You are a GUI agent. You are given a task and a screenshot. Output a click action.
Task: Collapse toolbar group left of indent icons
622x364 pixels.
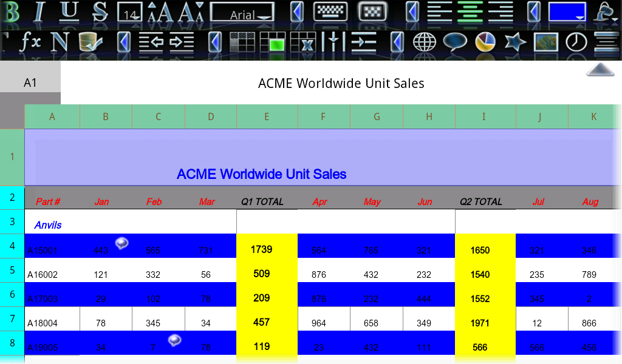[124, 42]
